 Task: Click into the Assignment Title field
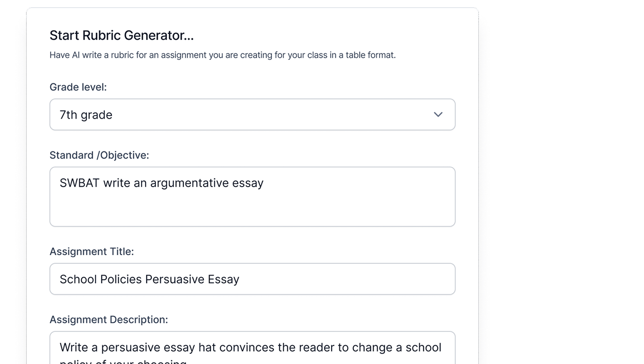click(x=252, y=279)
